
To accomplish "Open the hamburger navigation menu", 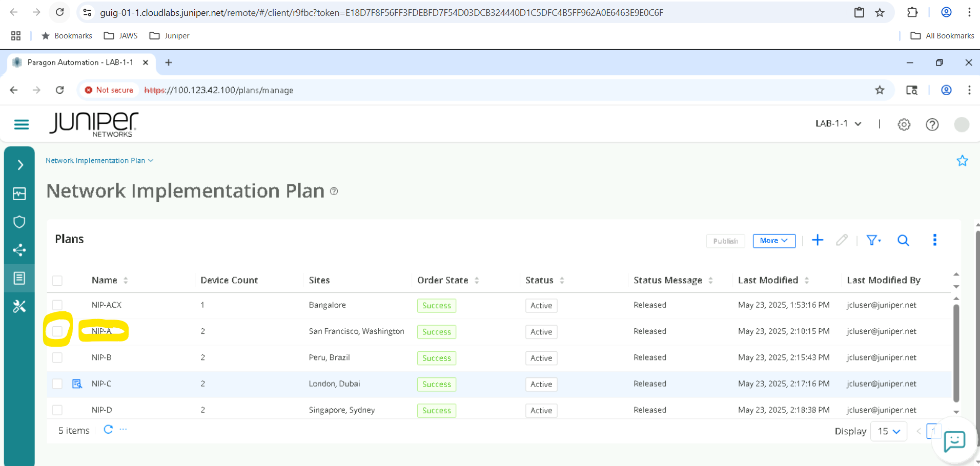I will 22,124.
